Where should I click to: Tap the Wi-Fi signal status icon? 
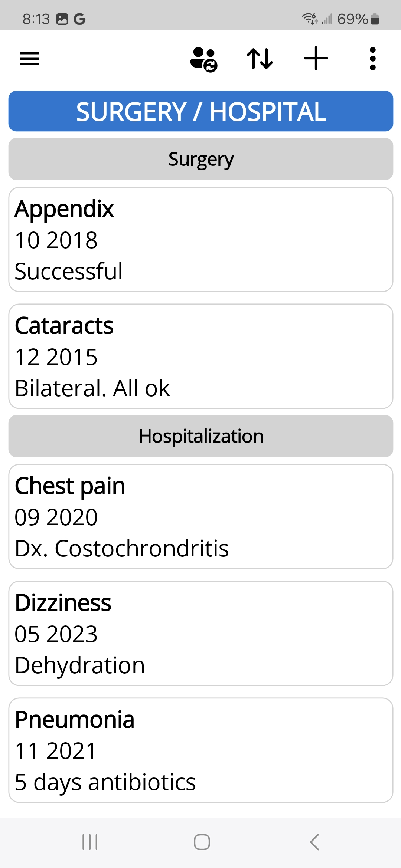(309, 18)
